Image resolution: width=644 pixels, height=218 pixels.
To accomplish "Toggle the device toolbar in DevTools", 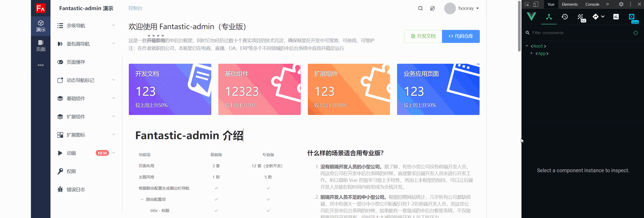I will point(535,4).
